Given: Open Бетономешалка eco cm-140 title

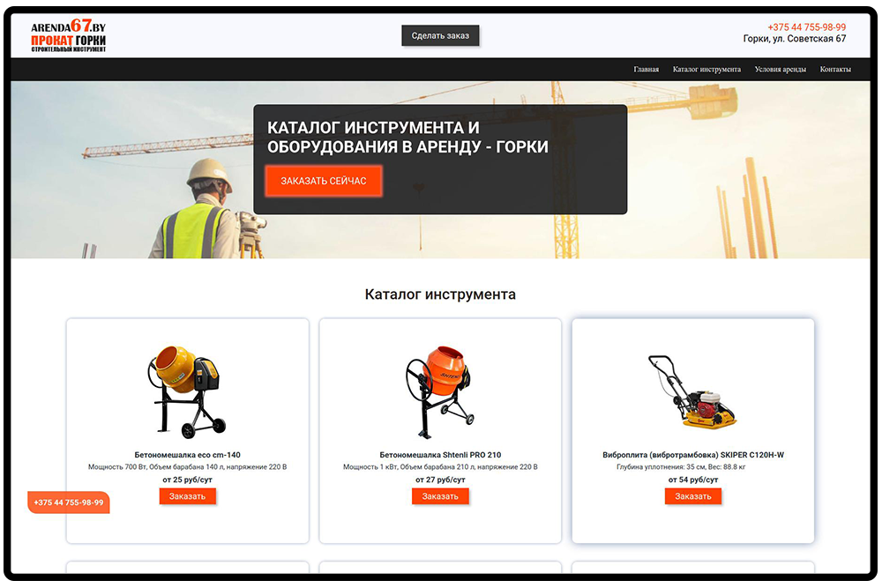Looking at the screenshot, I should point(187,455).
